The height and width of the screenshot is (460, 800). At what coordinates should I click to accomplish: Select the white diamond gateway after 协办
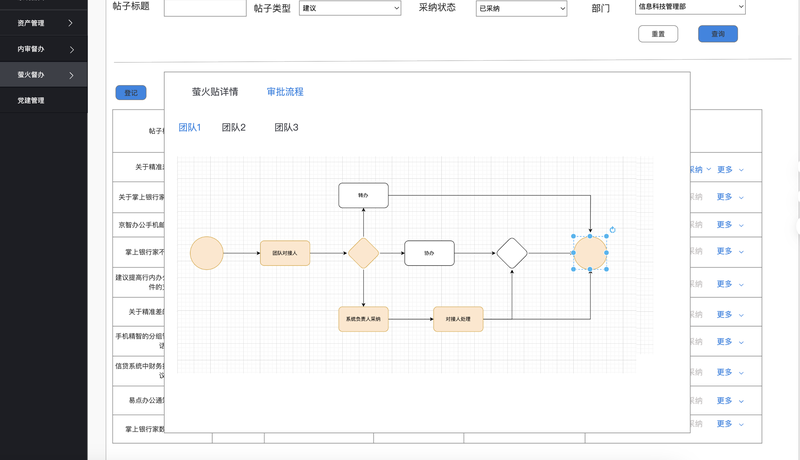point(512,253)
